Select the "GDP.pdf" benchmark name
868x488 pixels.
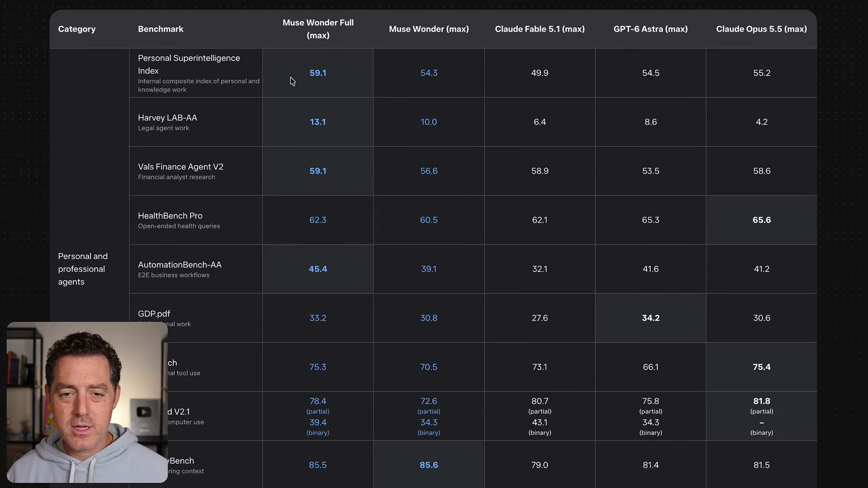(x=154, y=314)
